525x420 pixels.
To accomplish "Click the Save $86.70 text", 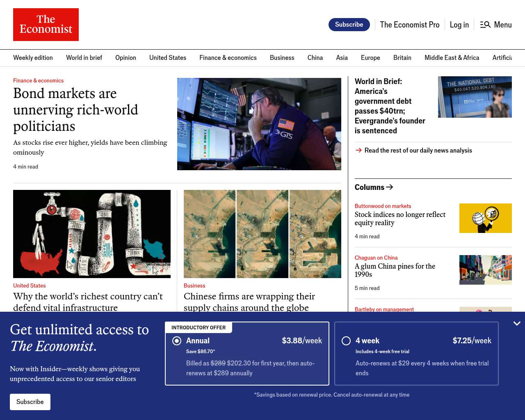I will (x=201, y=352).
